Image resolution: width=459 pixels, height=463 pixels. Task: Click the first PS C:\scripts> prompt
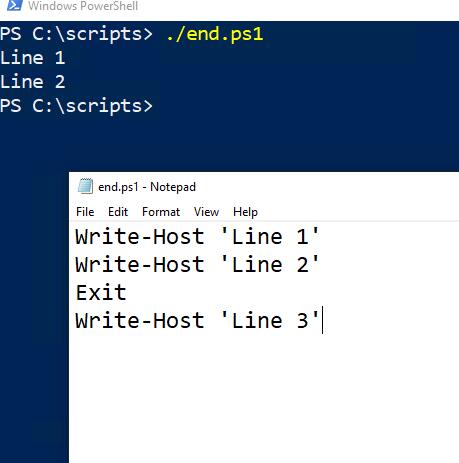[76, 34]
